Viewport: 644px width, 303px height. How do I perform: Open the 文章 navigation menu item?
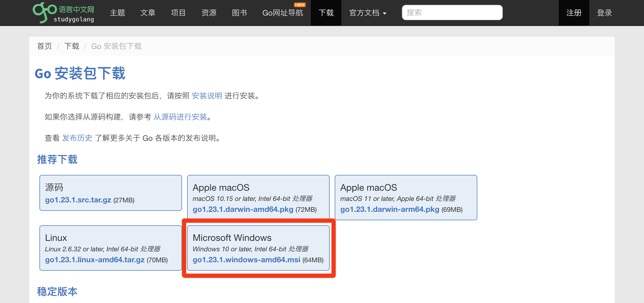coord(148,13)
